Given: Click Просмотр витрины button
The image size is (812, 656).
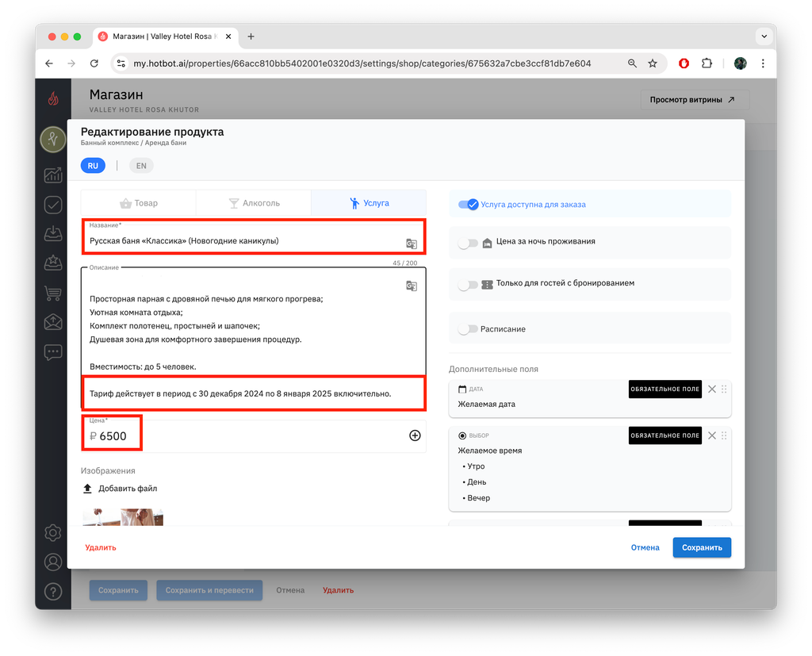Looking at the screenshot, I should coord(695,99).
